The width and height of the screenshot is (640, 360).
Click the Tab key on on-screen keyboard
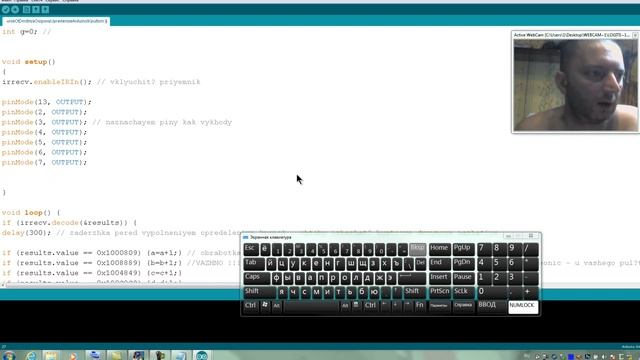pos(253,264)
